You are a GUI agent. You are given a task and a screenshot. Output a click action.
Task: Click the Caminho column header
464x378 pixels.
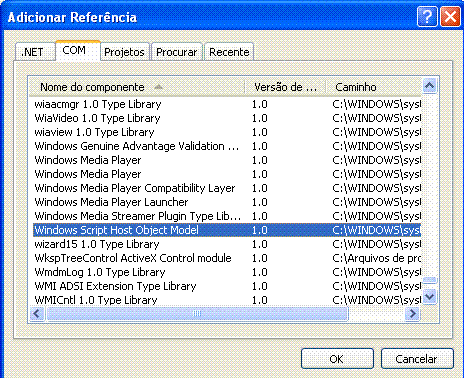374,87
